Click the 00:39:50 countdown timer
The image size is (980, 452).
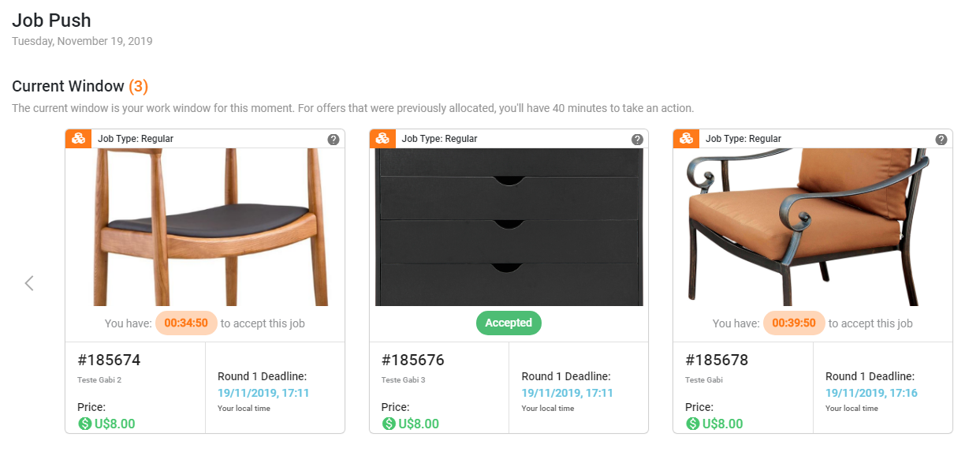coord(794,323)
